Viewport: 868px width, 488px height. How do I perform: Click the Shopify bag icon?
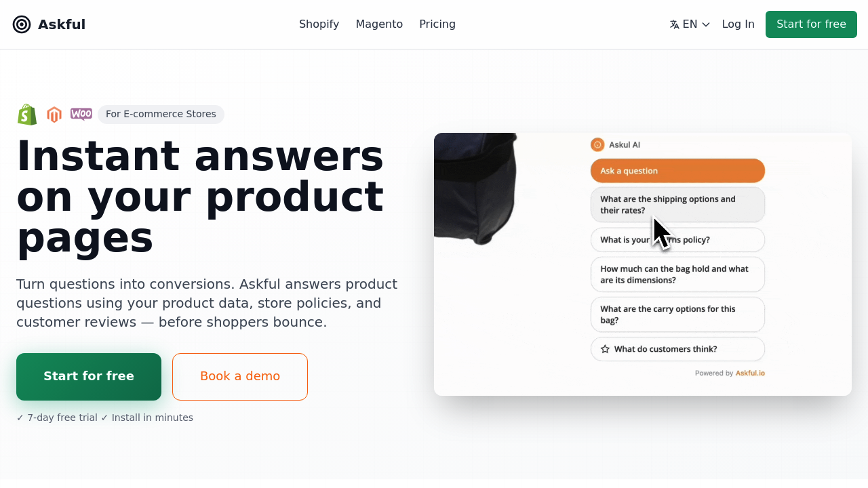point(27,115)
